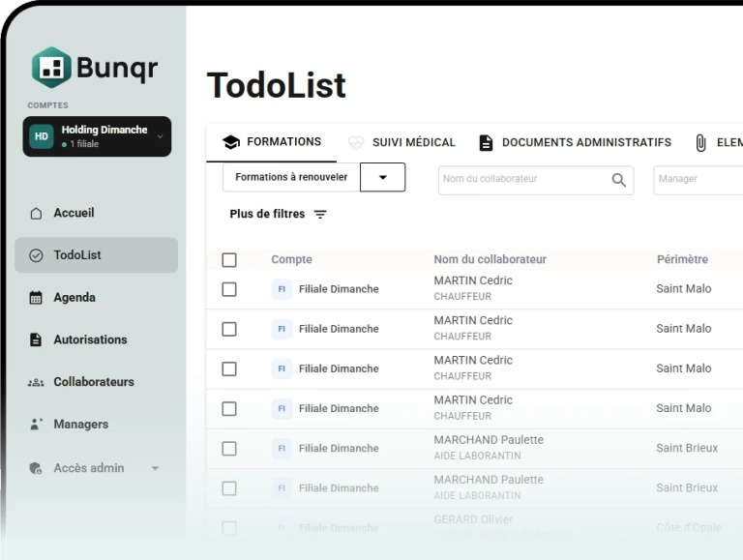This screenshot has width=743, height=560.
Task: Click the HD account avatar badge
Action: [42, 136]
